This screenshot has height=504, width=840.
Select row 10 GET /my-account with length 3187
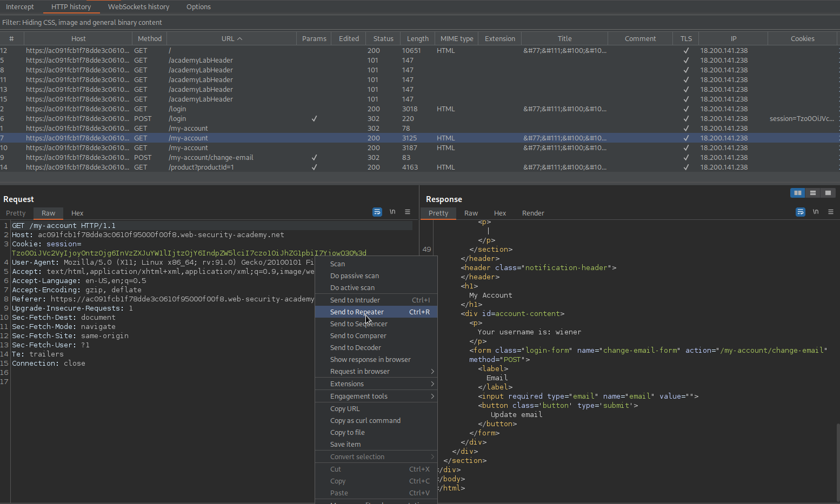pyautogui.click(x=420, y=148)
